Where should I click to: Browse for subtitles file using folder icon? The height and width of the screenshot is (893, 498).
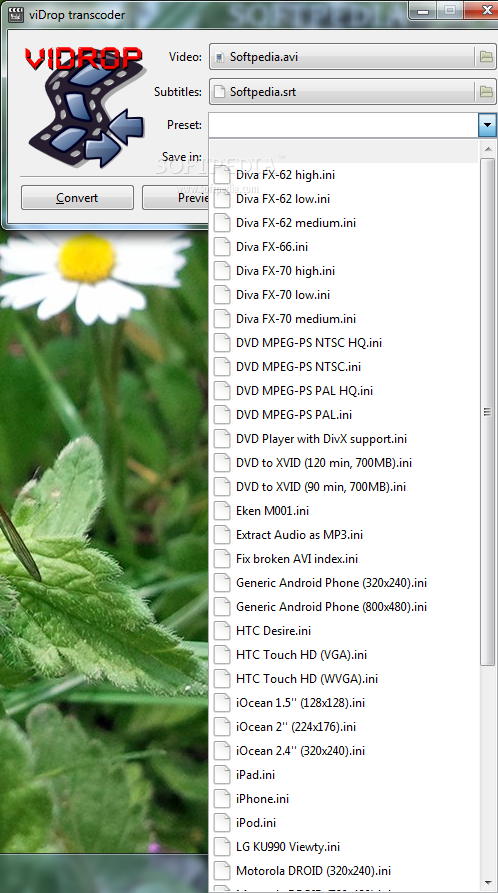pyautogui.click(x=485, y=92)
